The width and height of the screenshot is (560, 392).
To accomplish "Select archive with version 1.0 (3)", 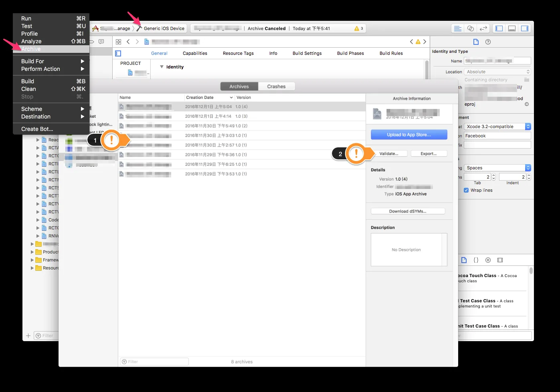I will 242,116.
